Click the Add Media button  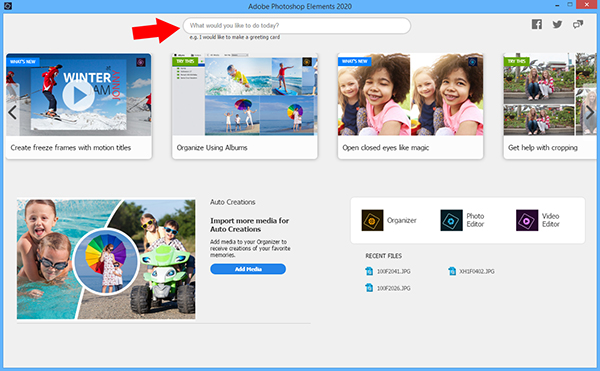tap(248, 269)
